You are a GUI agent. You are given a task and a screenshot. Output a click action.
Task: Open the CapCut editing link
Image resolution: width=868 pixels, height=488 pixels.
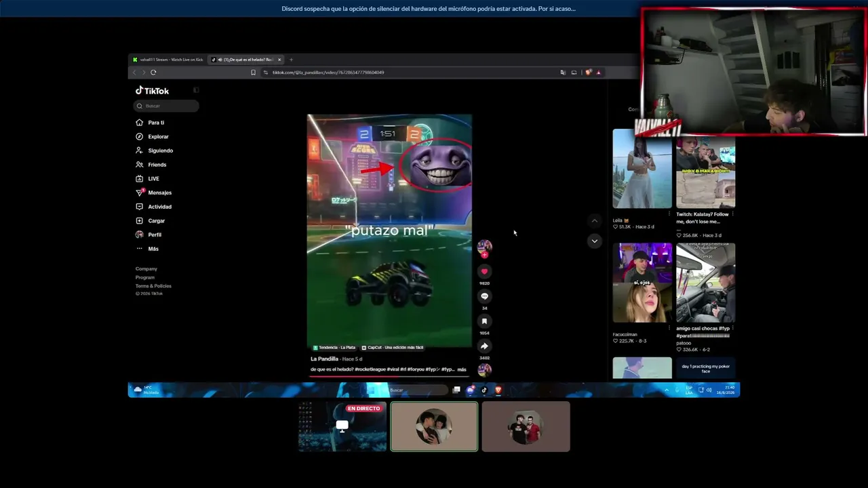(393, 348)
